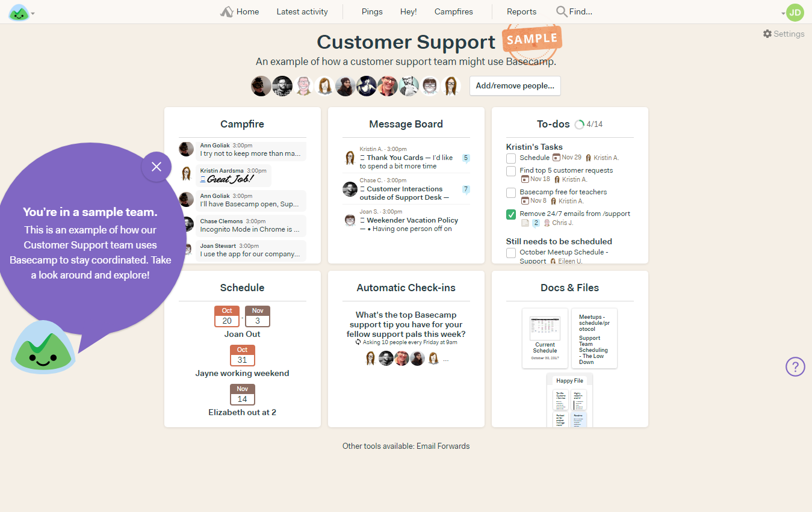The image size is (812, 512).
Task: Check Find top 5 customer requests
Action: click(x=511, y=171)
